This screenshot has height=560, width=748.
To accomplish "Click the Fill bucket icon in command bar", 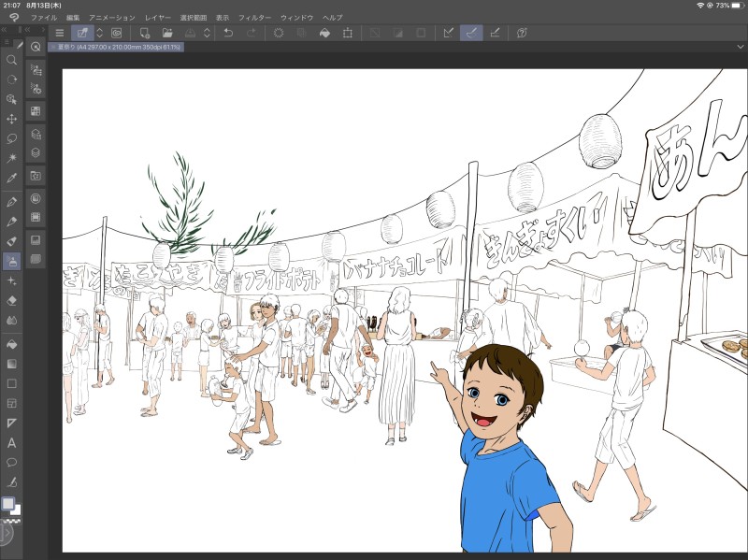I will [x=324, y=33].
